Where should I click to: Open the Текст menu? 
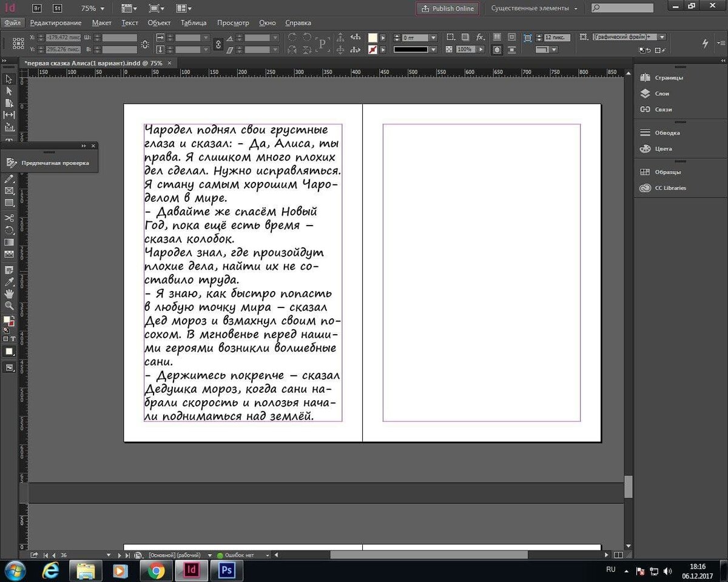[x=130, y=22]
